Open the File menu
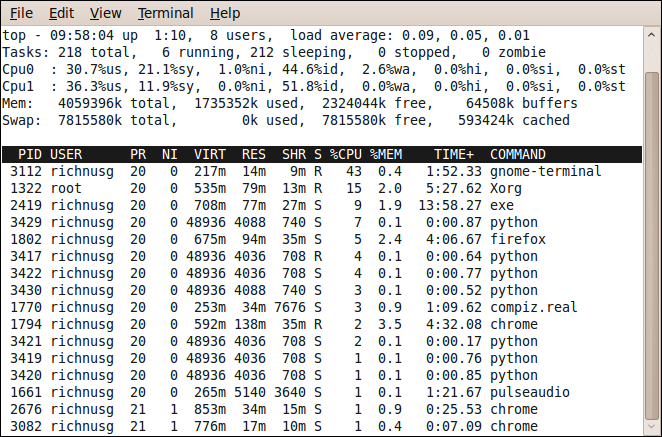Screen dimensions: 662x437 21,13
